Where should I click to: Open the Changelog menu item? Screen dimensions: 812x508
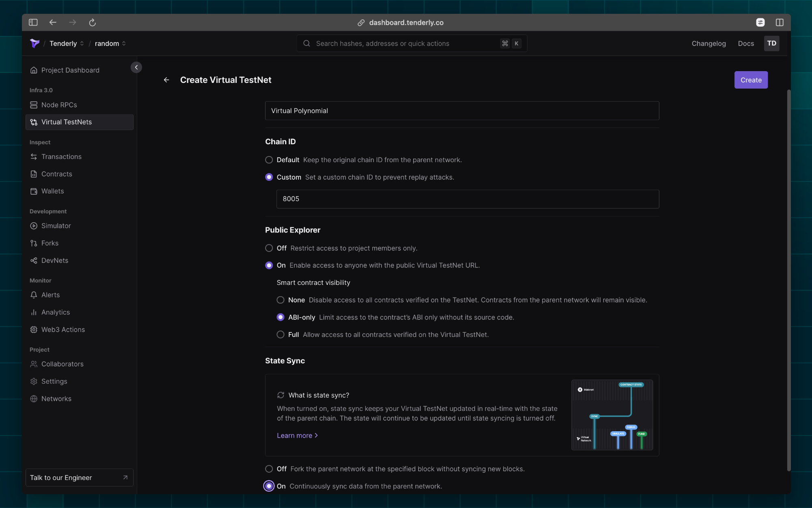708,43
